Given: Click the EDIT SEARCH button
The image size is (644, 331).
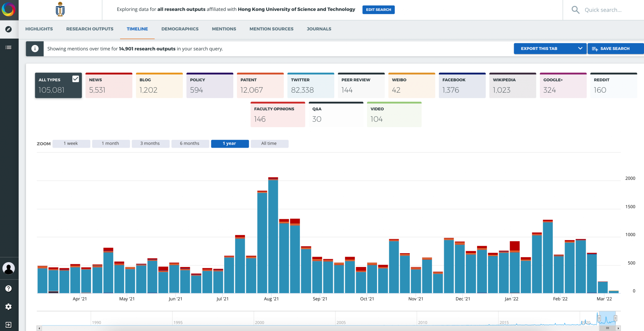Looking at the screenshot, I should point(378,10).
